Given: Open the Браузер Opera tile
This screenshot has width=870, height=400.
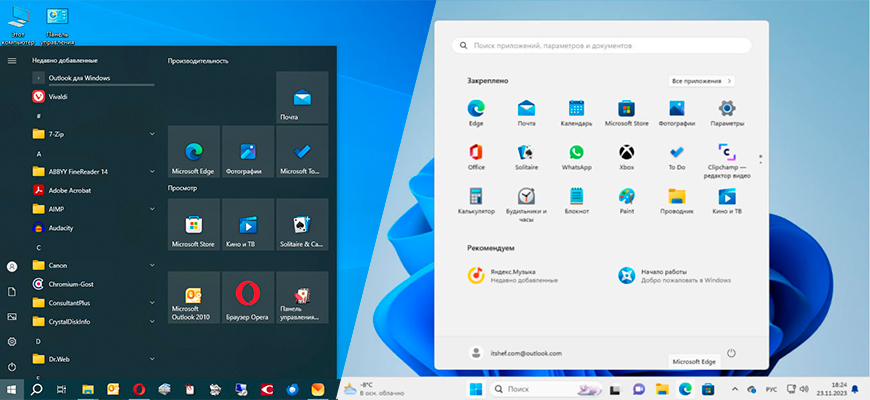Looking at the screenshot, I should pyautogui.click(x=247, y=297).
